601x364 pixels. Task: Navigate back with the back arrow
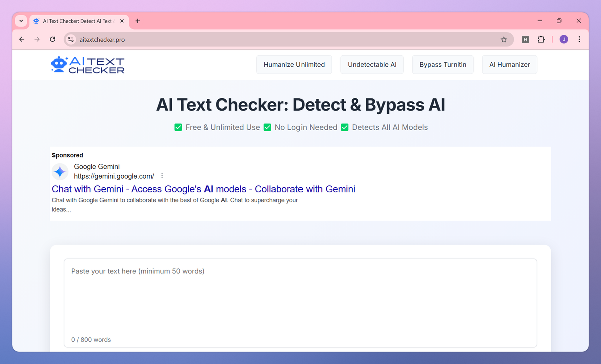(21, 39)
